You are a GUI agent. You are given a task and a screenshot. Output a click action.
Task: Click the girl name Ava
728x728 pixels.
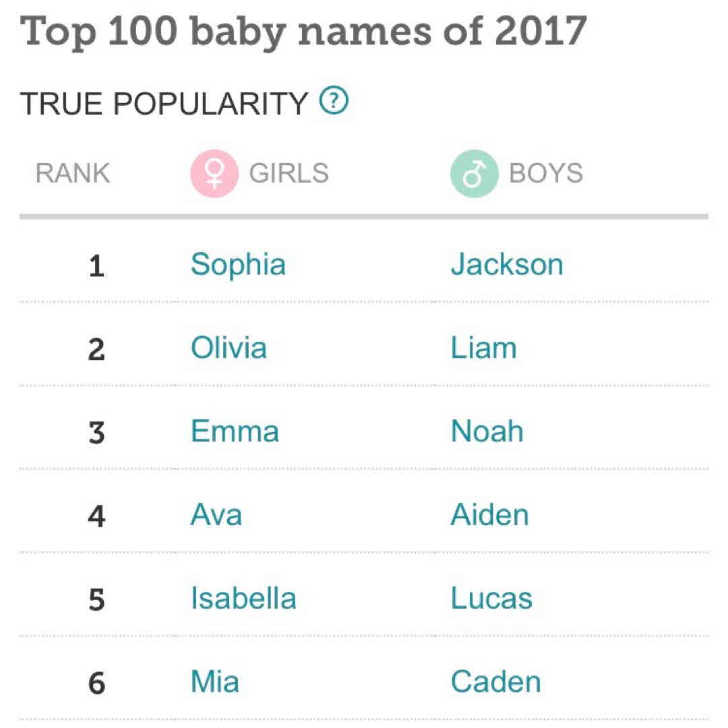click(x=216, y=515)
